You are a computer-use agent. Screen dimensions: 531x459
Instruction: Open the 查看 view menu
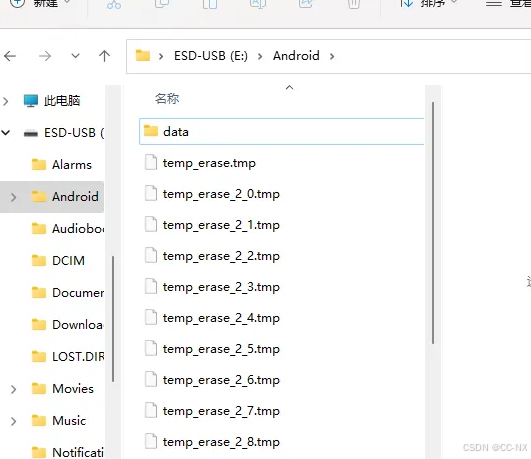coord(508,4)
